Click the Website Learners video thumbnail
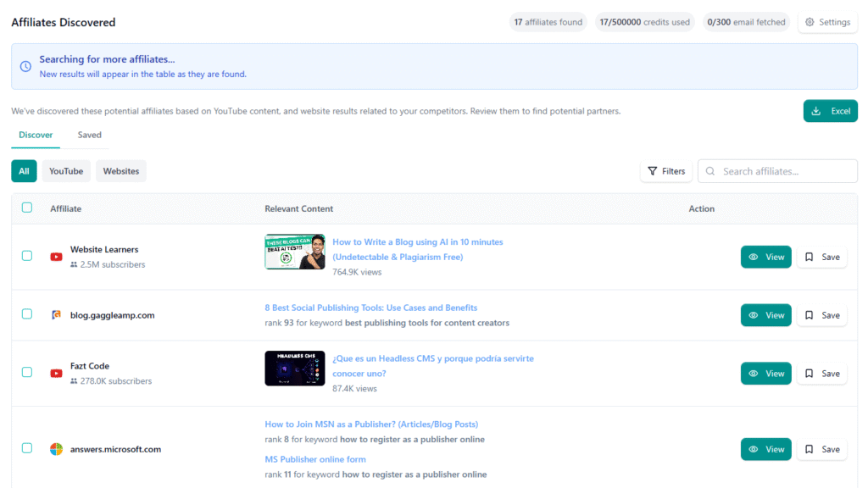Image resolution: width=868 pixels, height=488 pixels. pos(294,252)
